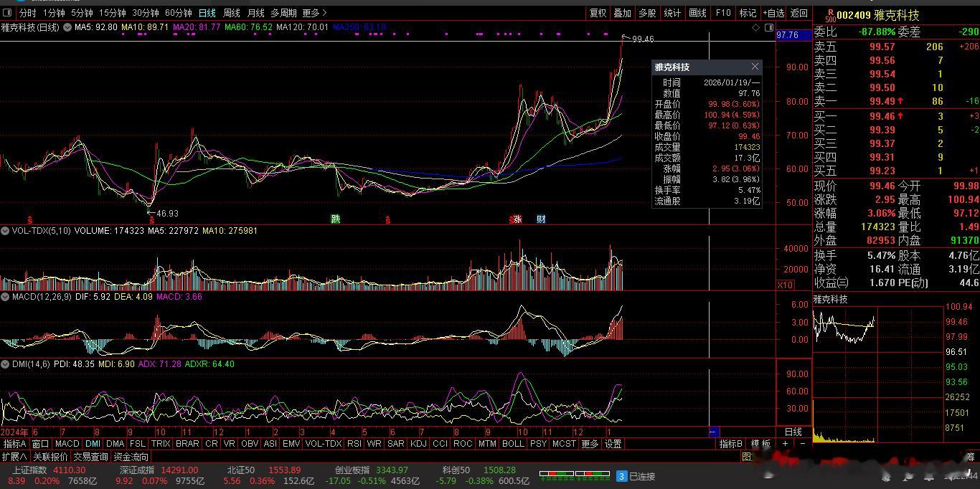The height and width of the screenshot is (489, 980).
Task: Open the MACD panel dropdown arrow
Action: [5, 296]
